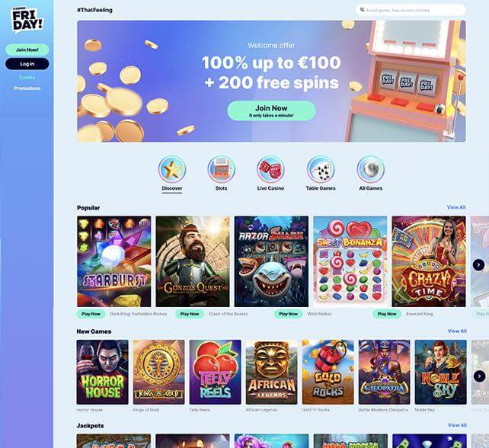Open the Discover star category icon
The image size is (489, 448).
click(x=172, y=169)
